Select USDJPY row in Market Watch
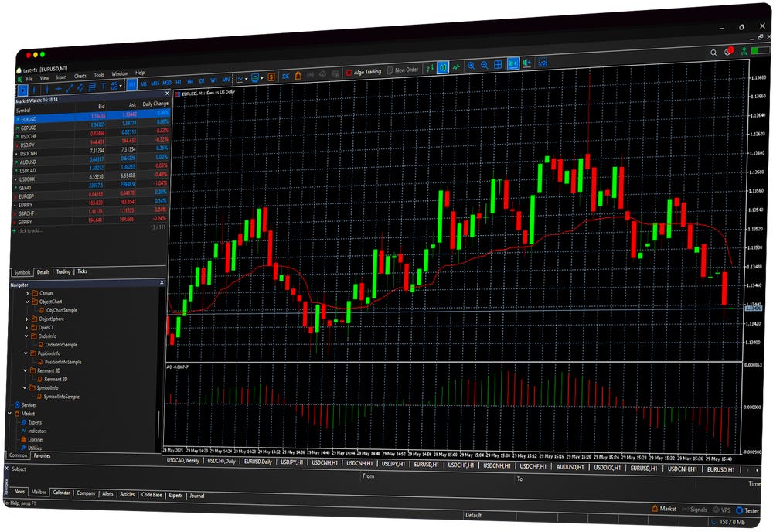 [91, 144]
